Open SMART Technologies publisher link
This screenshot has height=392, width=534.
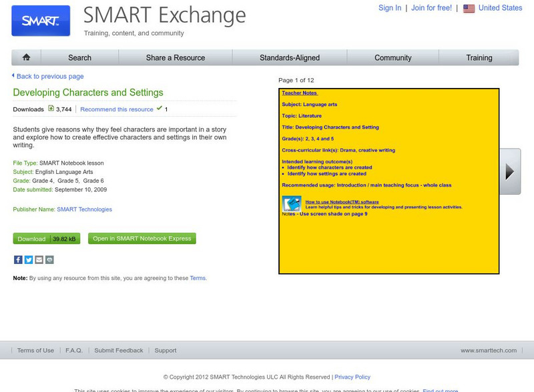(85, 209)
